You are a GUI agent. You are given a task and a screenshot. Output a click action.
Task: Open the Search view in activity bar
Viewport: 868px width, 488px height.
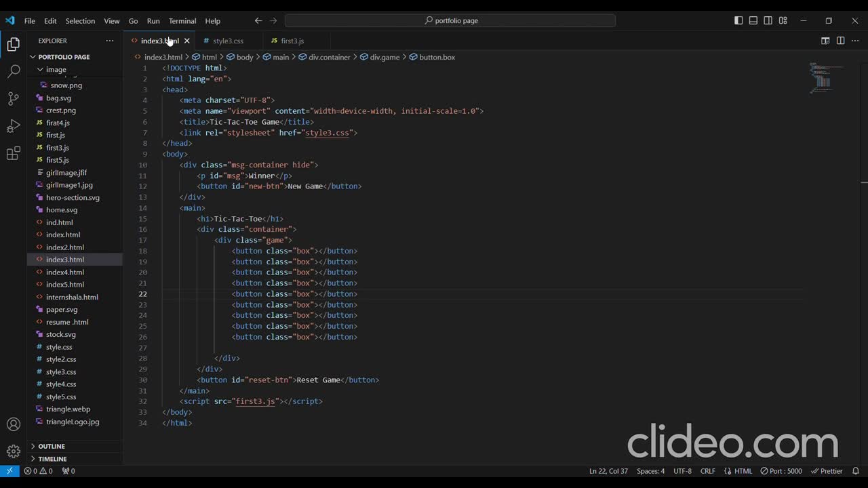point(14,71)
